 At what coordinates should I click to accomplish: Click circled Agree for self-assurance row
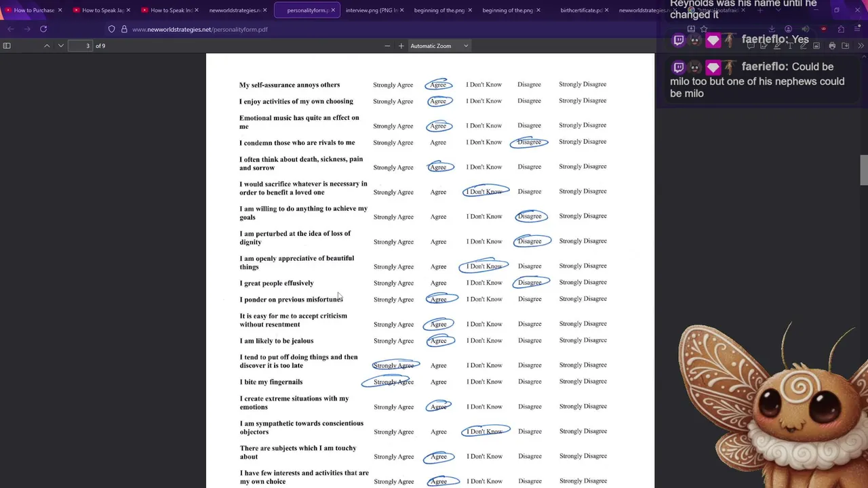[x=438, y=85]
